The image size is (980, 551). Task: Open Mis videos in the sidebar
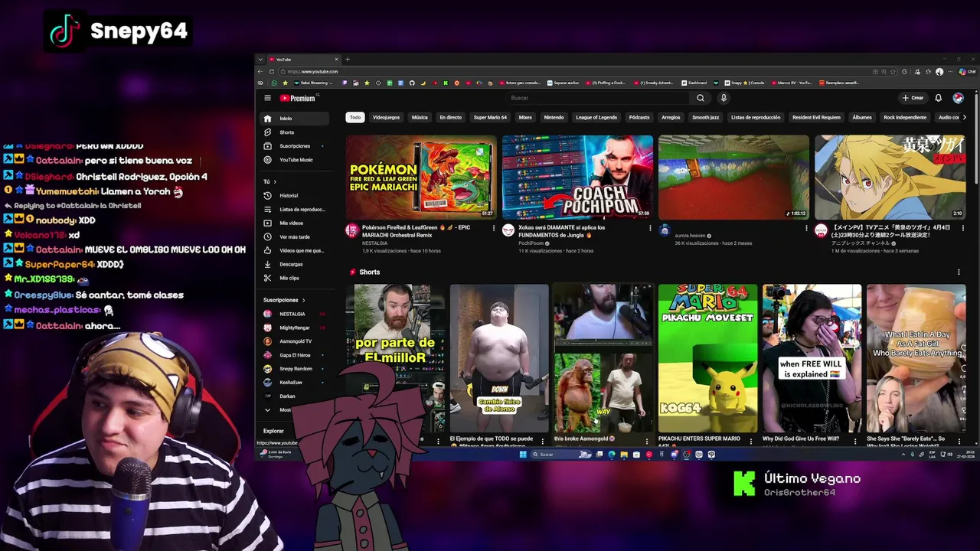pos(295,223)
